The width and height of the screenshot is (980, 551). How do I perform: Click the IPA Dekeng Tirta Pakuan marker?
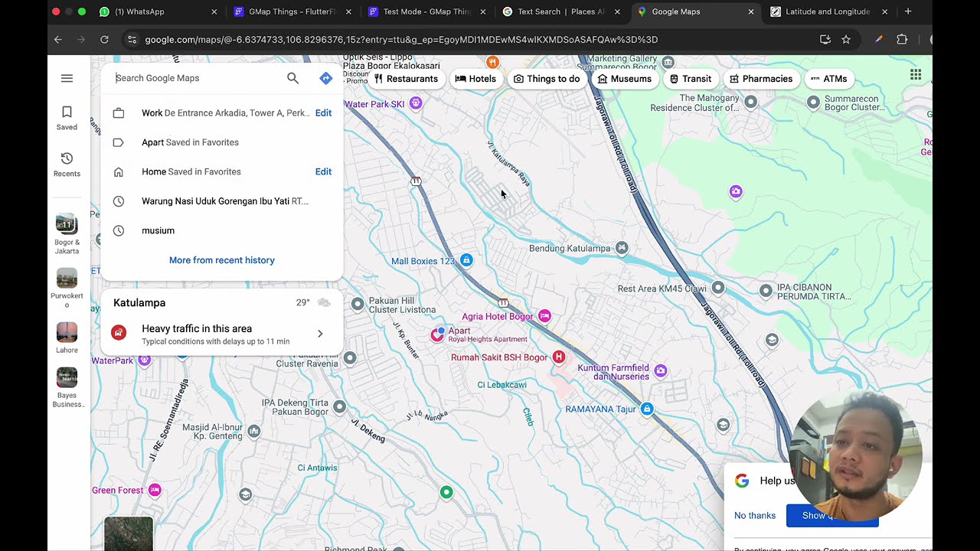point(339,406)
